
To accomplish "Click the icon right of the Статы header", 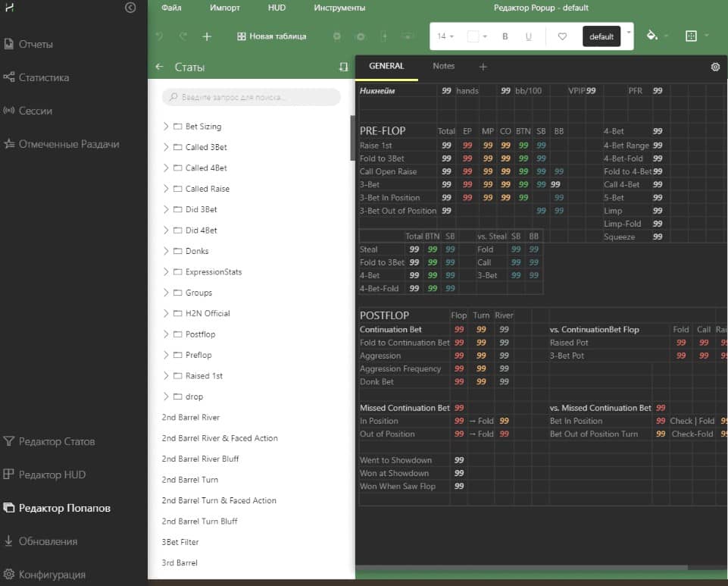I will 343,67.
